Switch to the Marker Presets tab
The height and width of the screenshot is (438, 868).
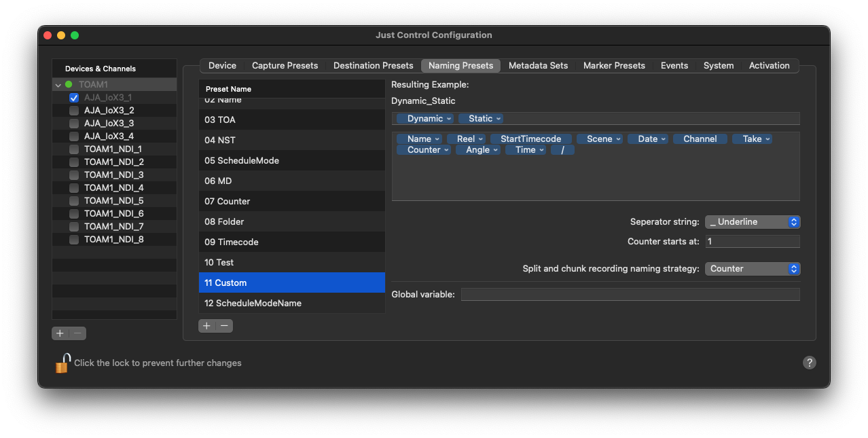pos(614,66)
